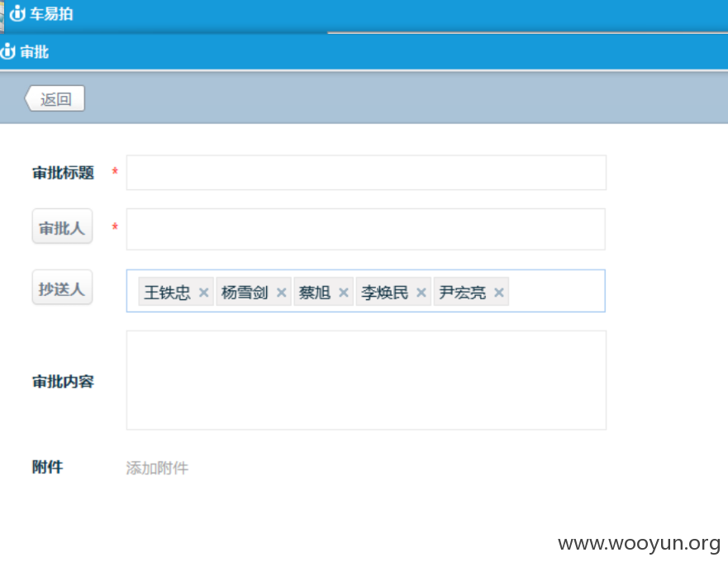Focus the 审批标题 input field

(x=366, y=172)
